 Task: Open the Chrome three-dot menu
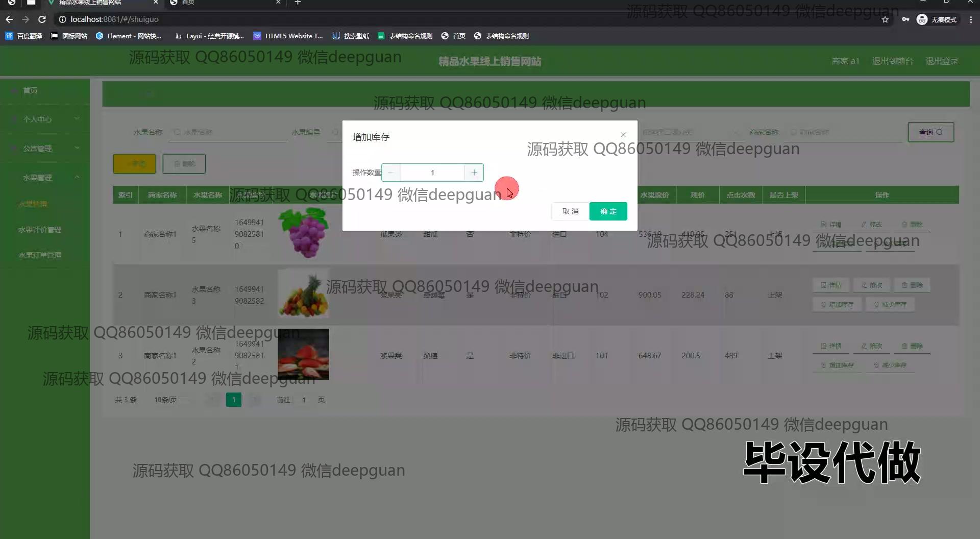coord(971,19)
